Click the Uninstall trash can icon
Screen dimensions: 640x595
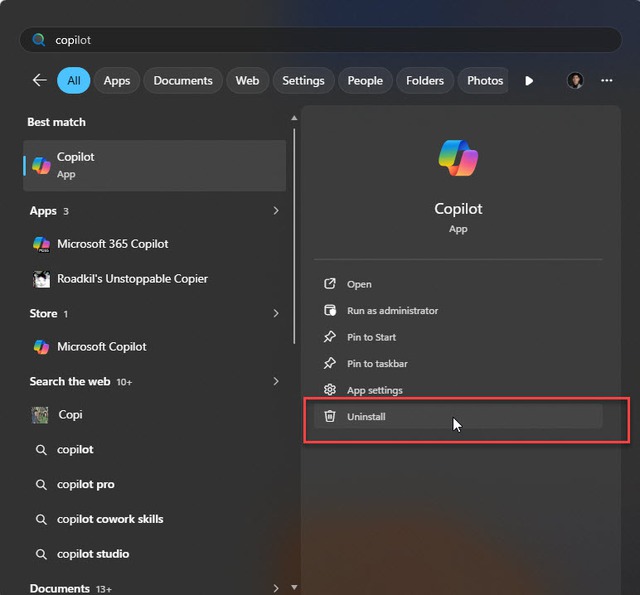click(x=330, y=416)
